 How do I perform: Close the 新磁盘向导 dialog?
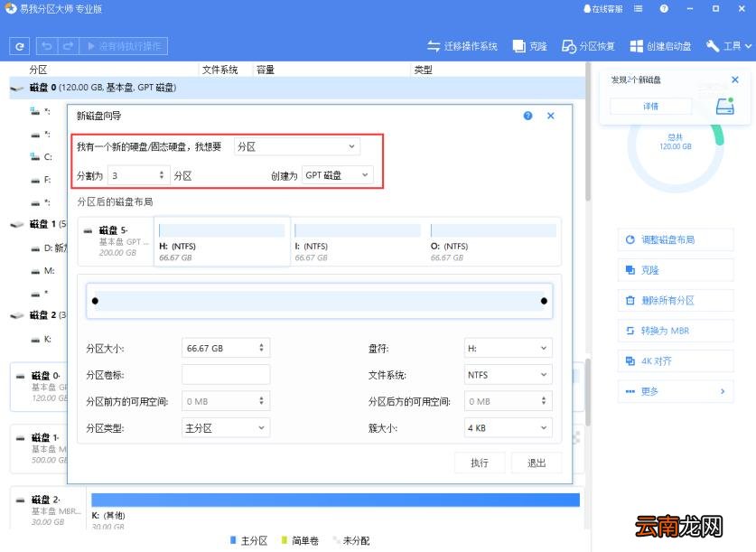click(551, 116)
